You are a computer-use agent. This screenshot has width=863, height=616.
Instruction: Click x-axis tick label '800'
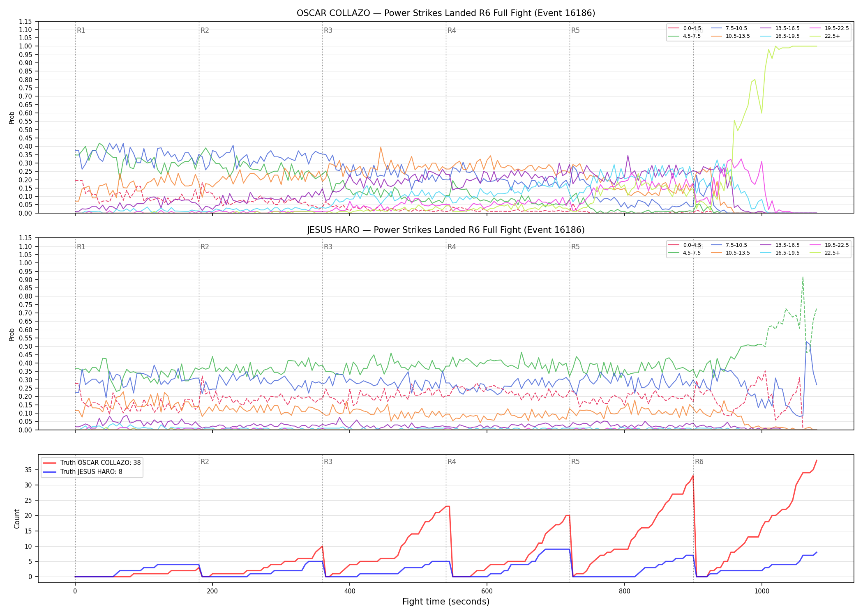click(x=624, y=591)
